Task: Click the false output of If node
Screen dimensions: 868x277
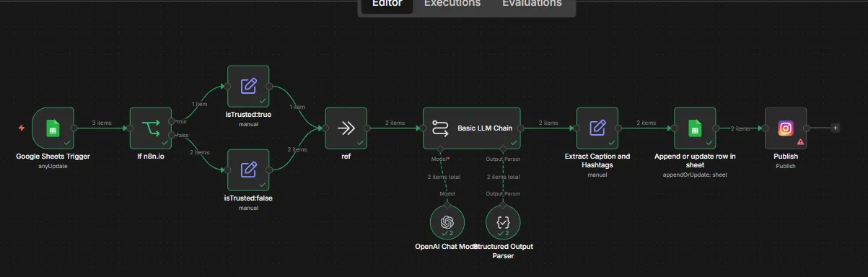Action: click(172, 136)
